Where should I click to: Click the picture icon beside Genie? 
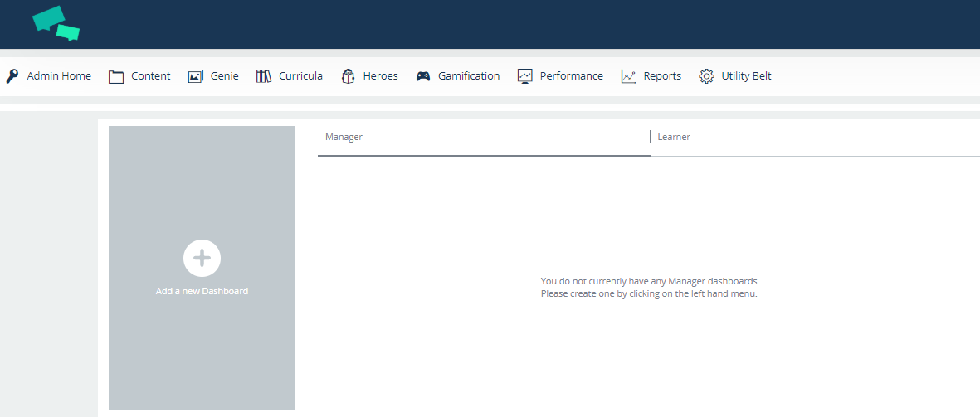195,76
